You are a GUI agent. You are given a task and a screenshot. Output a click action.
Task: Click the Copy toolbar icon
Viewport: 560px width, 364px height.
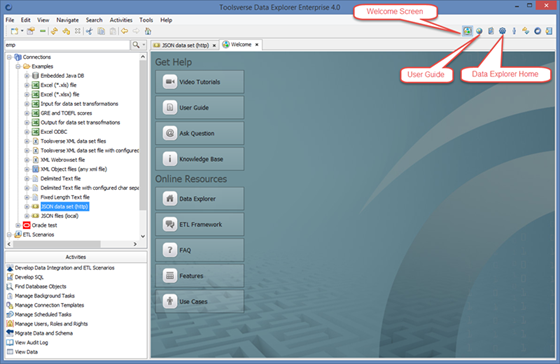click(101, 31)
